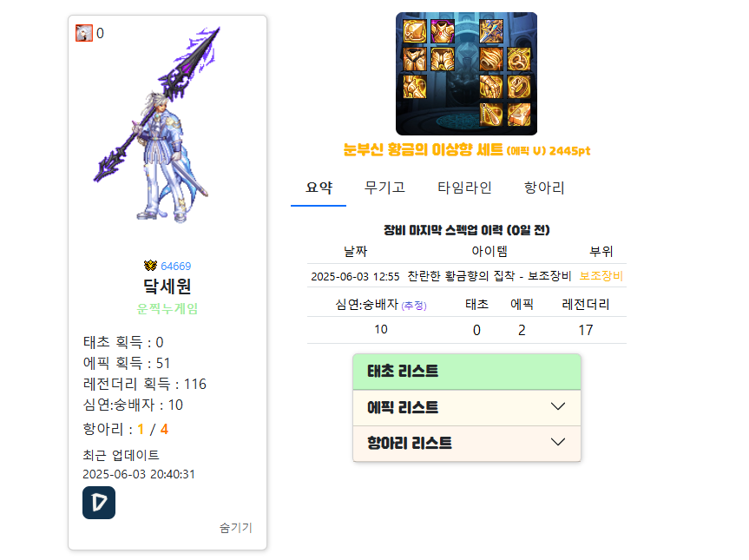This screenshot has height=560, width=749.
Task: Switch to the 무기고 tab
Action: (x=384, y=188)
